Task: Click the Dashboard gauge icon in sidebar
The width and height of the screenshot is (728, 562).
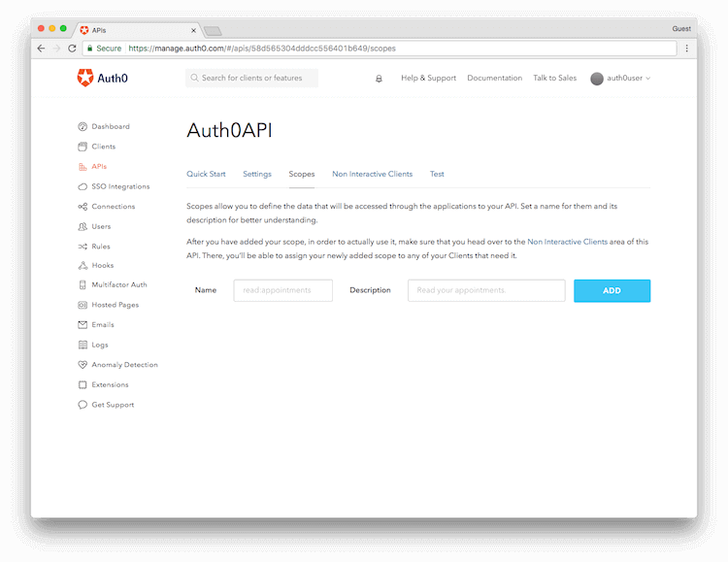Action: pos(83,126)
